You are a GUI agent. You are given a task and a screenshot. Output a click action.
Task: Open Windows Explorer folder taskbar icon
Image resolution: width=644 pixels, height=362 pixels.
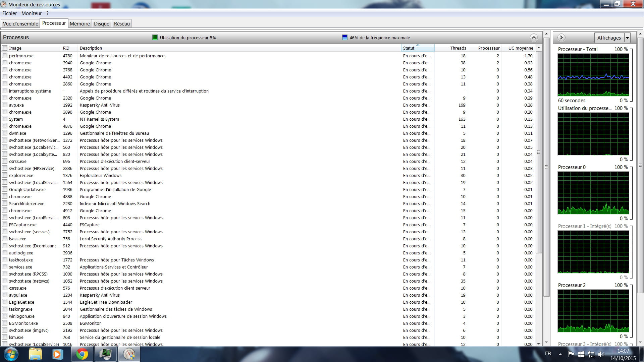click(35, 354)
